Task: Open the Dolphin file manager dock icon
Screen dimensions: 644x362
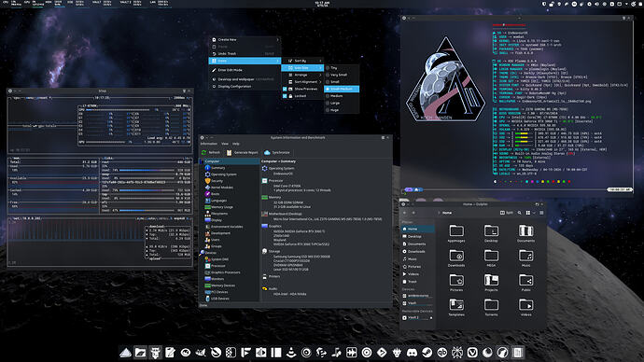Action: coord(140,352)
